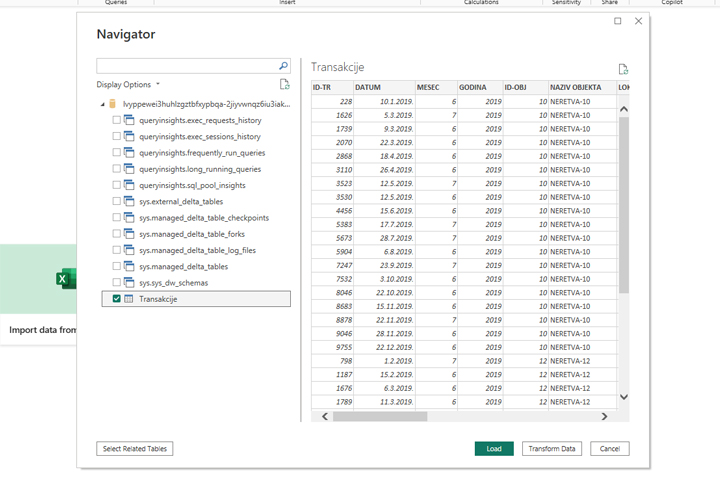The height and width of the screenshot is (480, 720).
Task: Click the refresh preview icon above the table
Action: pos(623,69)
